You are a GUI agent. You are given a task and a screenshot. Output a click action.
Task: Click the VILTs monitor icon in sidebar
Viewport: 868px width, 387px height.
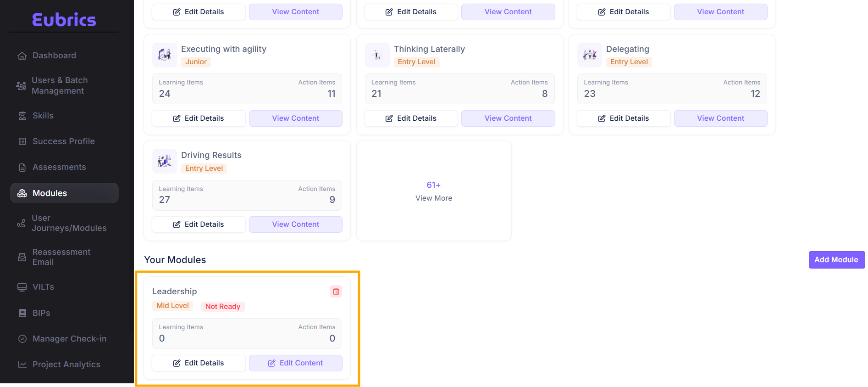click(22, 287)
